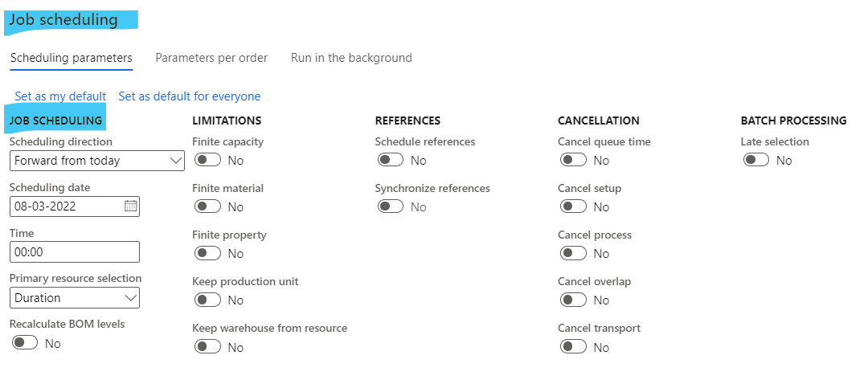Open Run in the background tab
The image size is (868, 384).
[x=351, y=58]
